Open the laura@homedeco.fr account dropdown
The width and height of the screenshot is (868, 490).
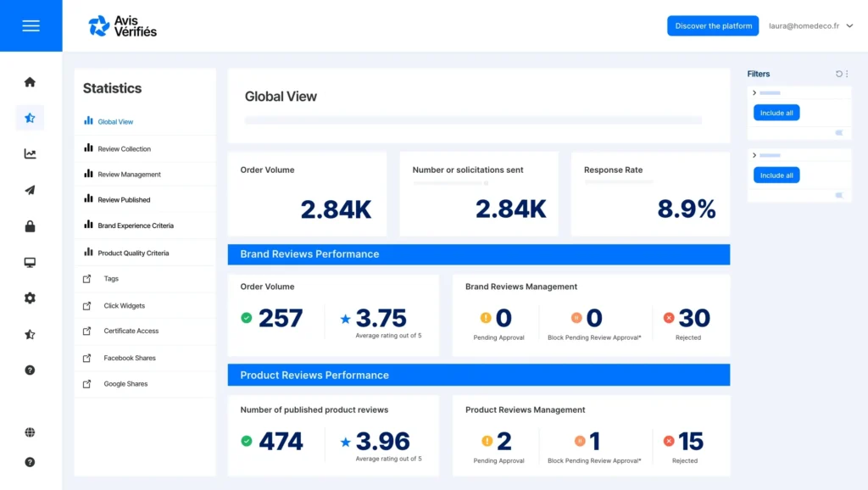coord(810,26)
